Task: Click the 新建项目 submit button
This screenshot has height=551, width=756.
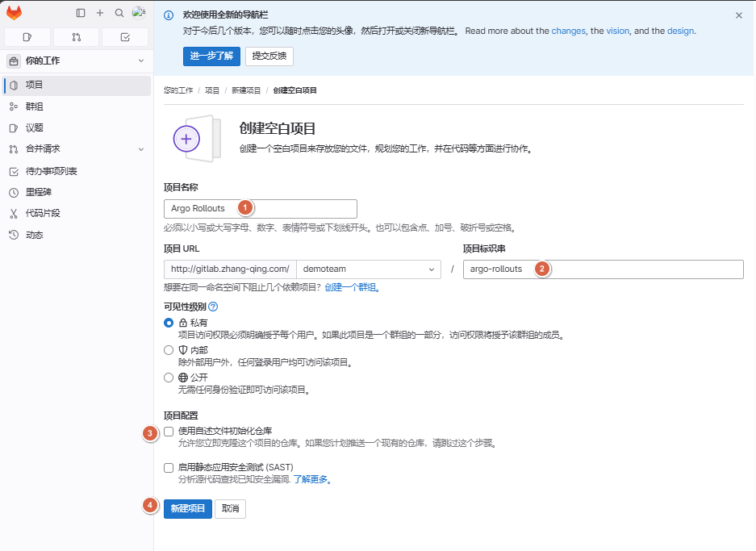Action: pos(187,508)
